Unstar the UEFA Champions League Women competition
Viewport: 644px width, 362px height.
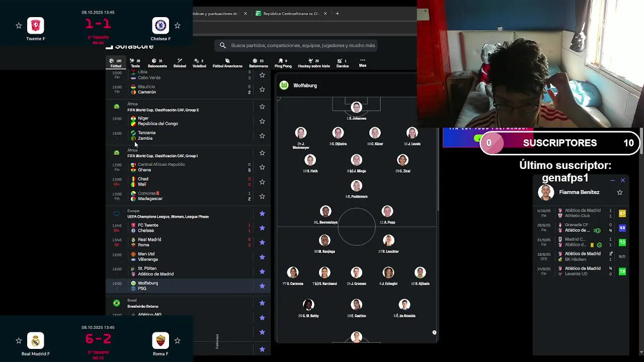tap(262, 213)
